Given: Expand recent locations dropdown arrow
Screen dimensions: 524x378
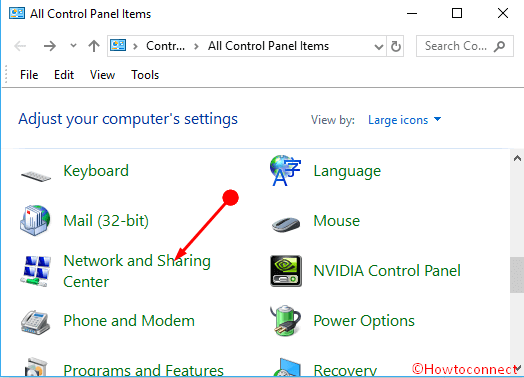Looking at the screenshot, I should pyautogui.click(x=73, y=45).
